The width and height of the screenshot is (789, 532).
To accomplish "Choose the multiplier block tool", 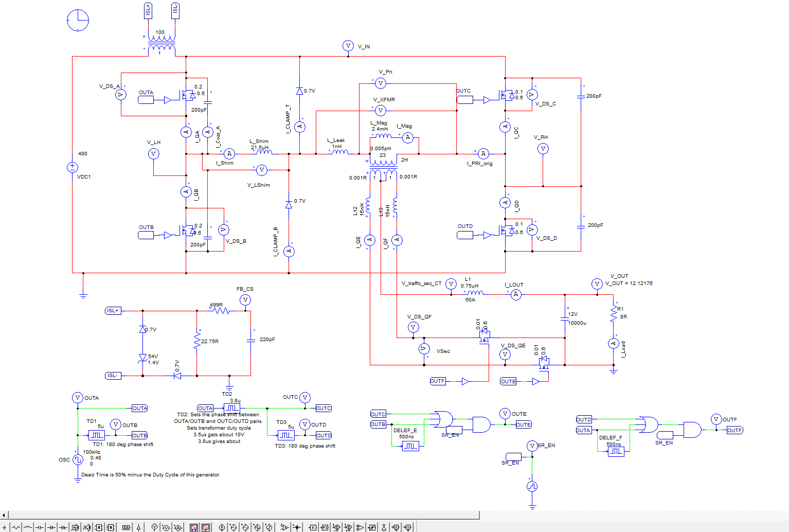I will (x=396, y=527).
